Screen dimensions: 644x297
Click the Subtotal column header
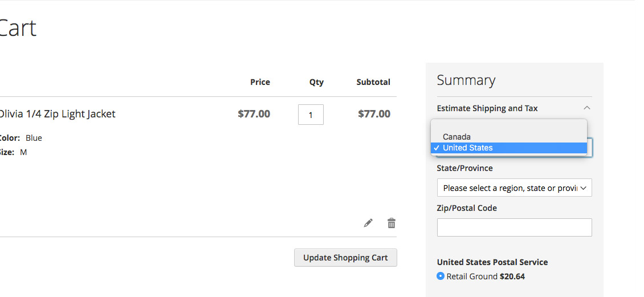click(373, 82)
